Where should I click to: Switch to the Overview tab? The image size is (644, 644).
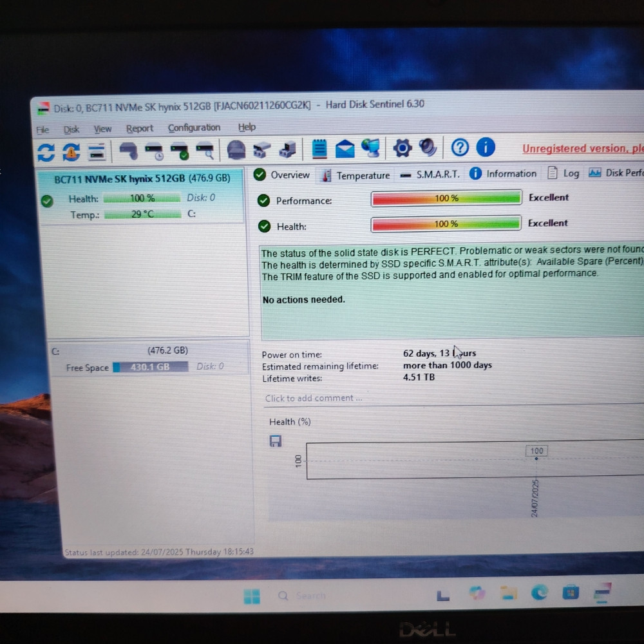282,175
